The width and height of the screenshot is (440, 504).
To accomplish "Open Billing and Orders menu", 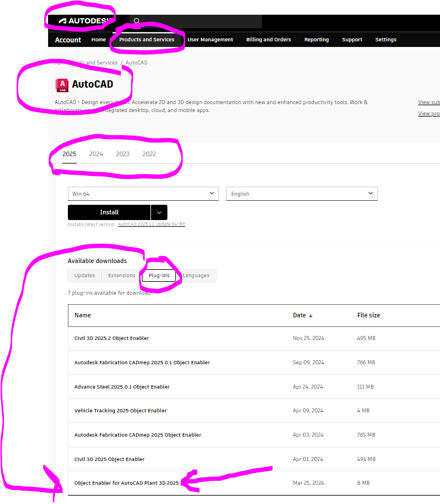I will pos(269,40).
